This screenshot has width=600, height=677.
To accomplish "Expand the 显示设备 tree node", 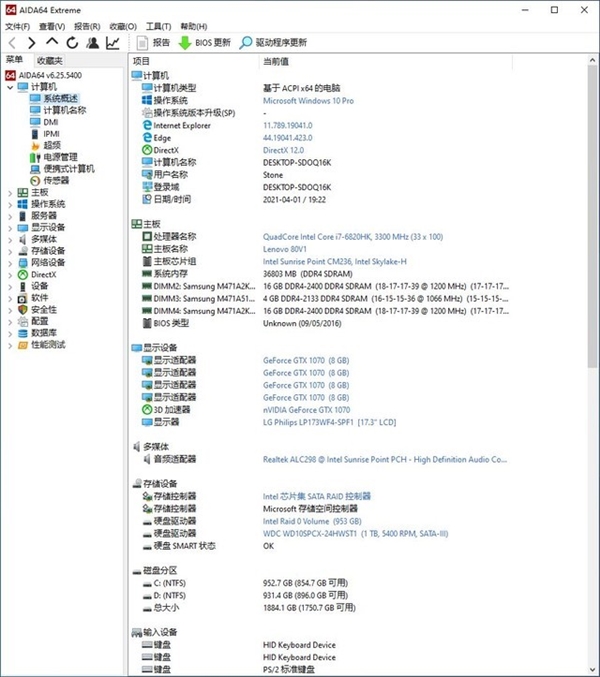I will [x=10, y=228].
